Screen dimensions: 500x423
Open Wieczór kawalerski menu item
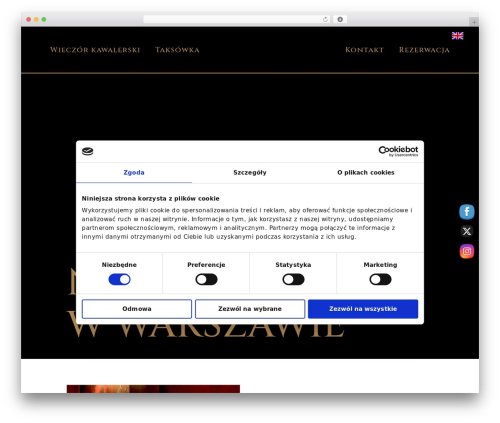[95, 50]
